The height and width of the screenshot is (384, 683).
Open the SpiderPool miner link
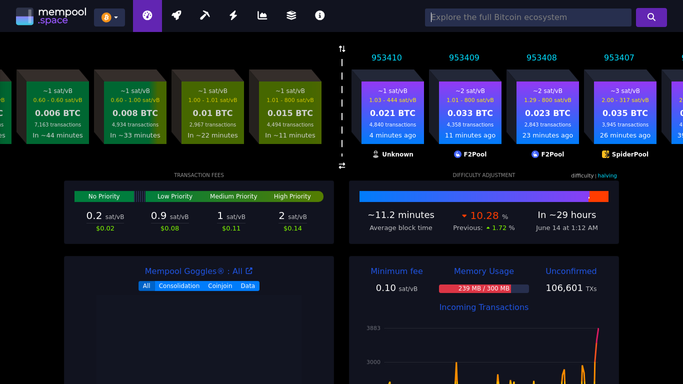click(625, 154)
